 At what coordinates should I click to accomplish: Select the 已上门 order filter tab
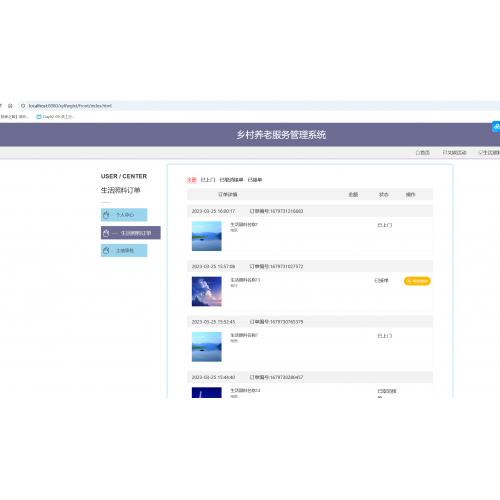click(x=208, y=180)
